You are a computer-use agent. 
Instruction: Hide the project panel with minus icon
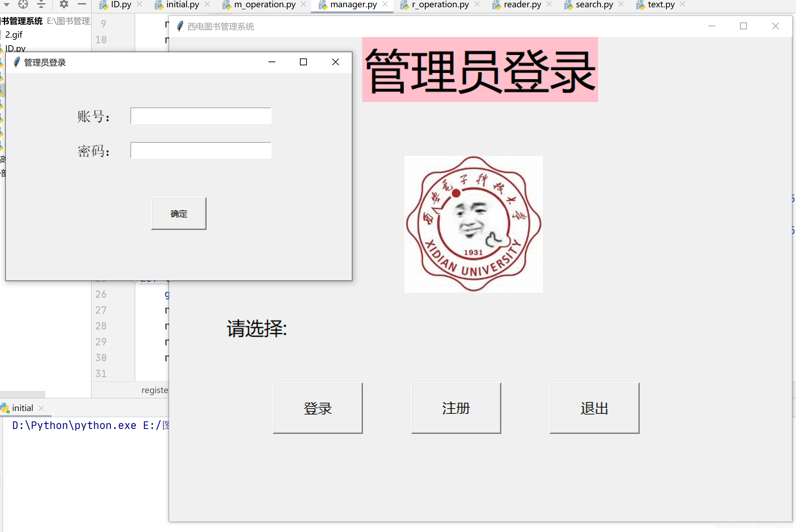coord(82,4)
